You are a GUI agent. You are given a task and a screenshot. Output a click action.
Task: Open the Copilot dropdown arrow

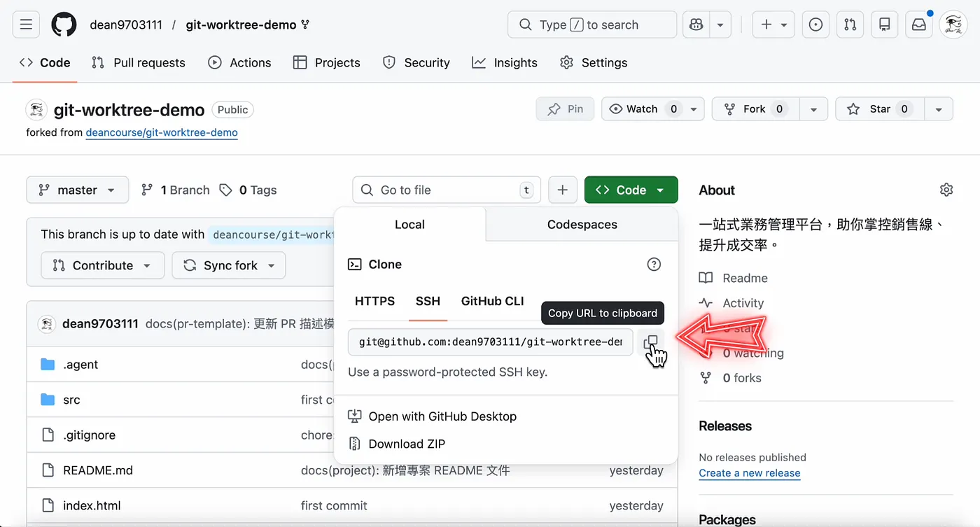click(720, 24)
